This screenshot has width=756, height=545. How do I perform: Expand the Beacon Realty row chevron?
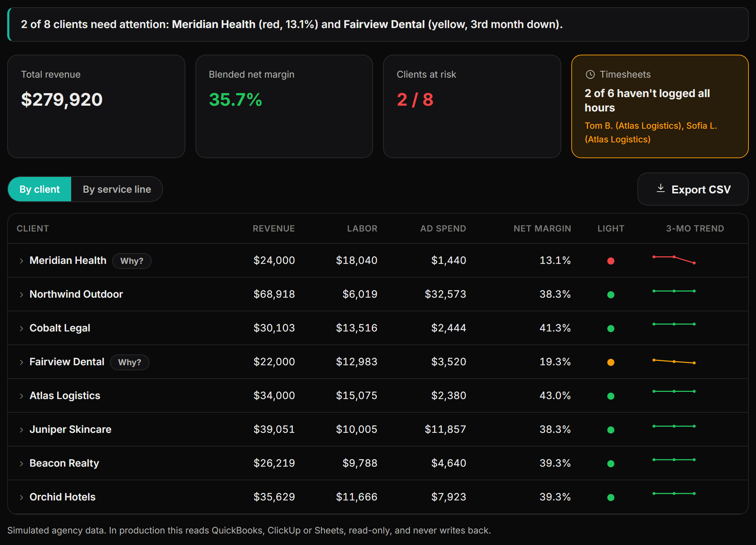coord(22,463)
